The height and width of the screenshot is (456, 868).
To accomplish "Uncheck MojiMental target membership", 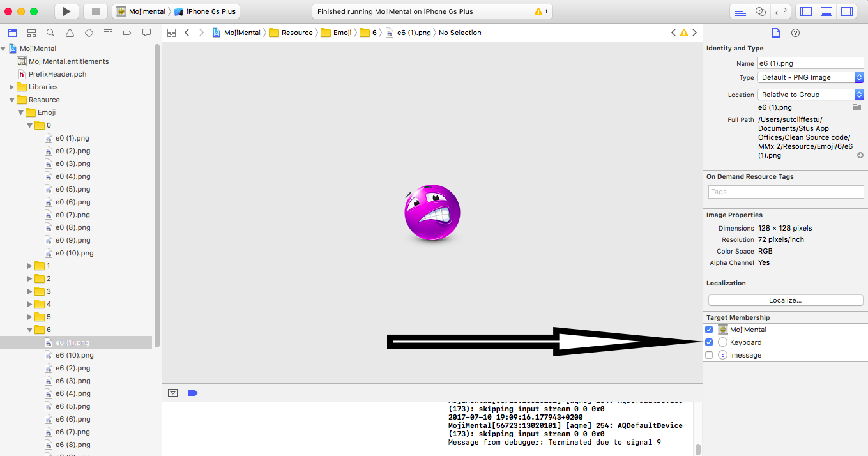I will click(708, 330).
